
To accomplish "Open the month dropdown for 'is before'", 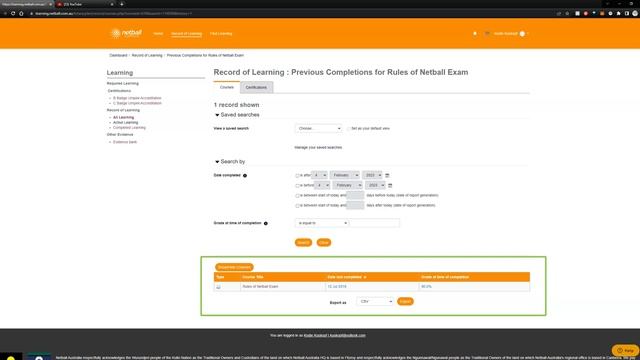I will point(347,185).
